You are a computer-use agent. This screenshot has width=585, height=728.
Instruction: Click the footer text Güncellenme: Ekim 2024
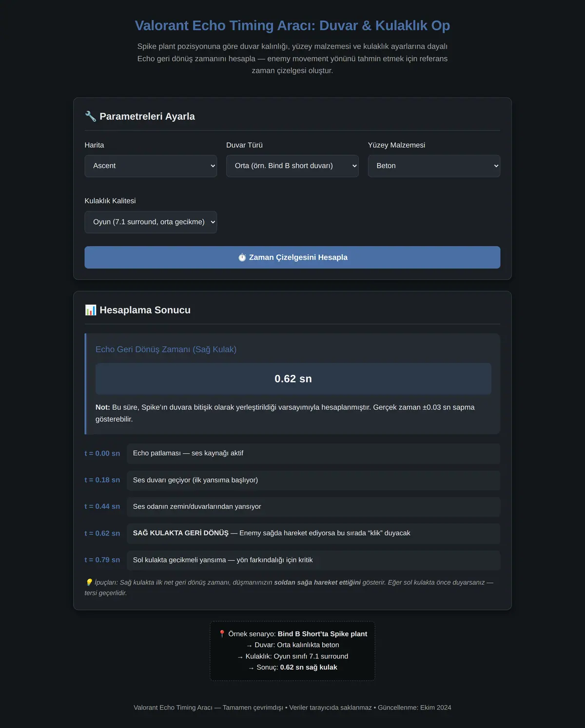pos(414,708)
